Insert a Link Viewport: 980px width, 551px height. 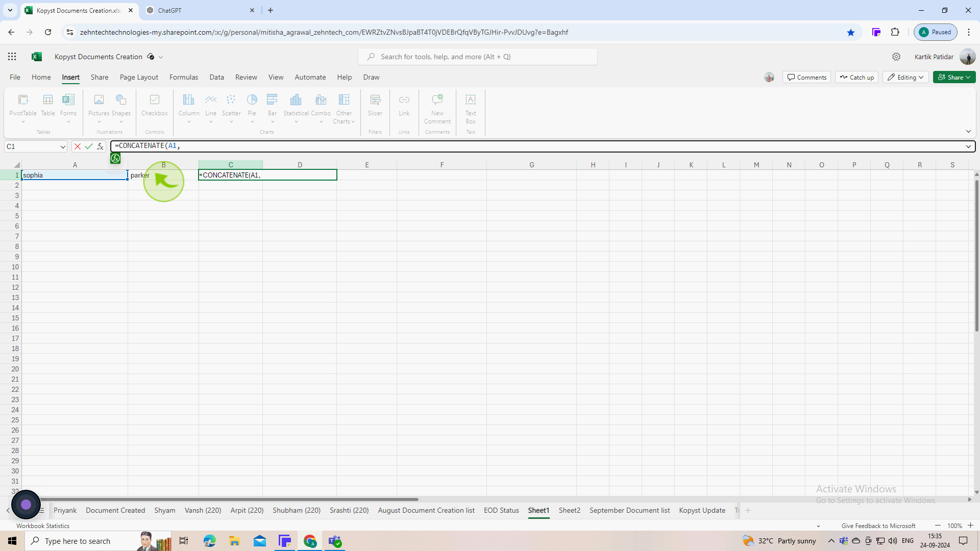pyautogui.click(x=404, y=106)
